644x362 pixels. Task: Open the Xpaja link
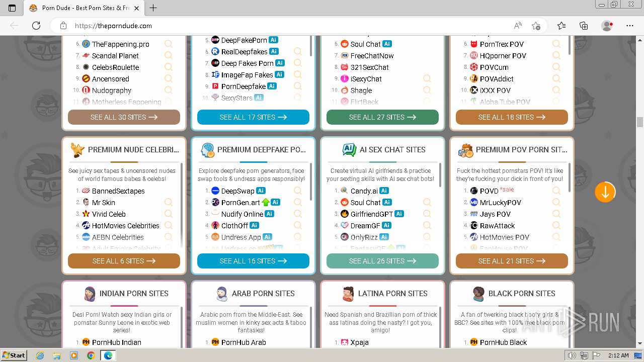[x=359, y=342]
